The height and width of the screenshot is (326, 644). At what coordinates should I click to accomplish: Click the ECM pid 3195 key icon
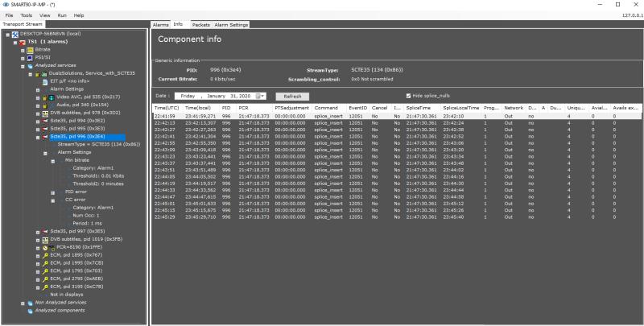pyautogui.click(x=46, y=287)
